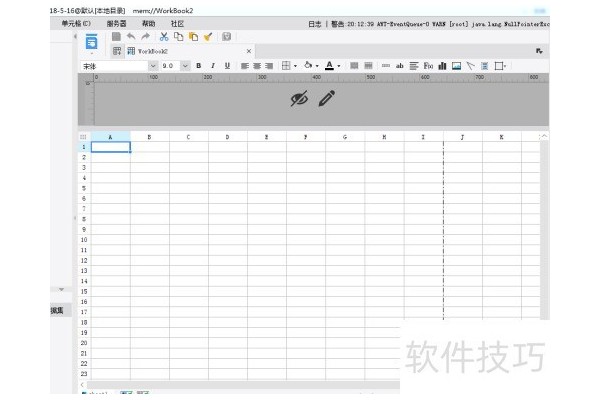The height and width of the screenshot is (400, 600).
Task: Collapse the left panel with the small arrow
Action: tap(75, 36)
